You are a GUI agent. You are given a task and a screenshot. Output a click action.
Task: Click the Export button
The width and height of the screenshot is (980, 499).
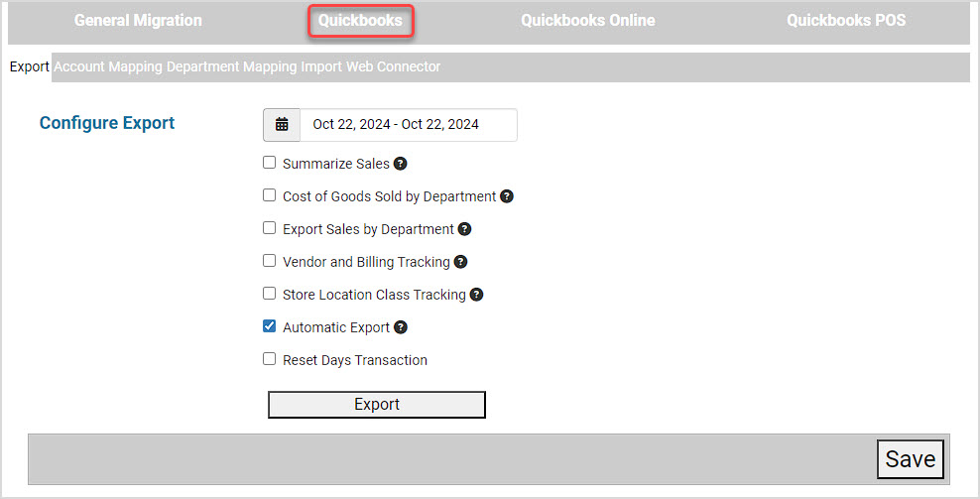coord(377,405)
